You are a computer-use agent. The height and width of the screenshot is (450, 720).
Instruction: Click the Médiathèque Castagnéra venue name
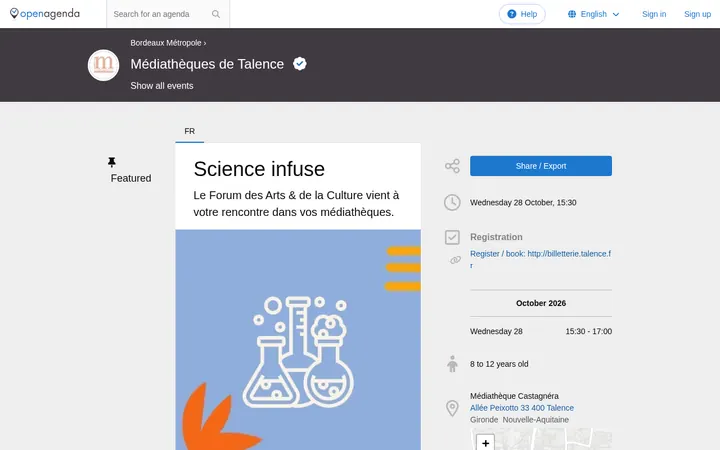(514, 396)
